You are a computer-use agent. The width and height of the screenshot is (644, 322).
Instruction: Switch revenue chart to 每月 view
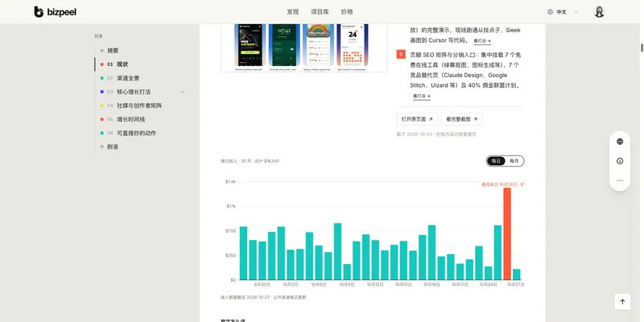point(514,161)
